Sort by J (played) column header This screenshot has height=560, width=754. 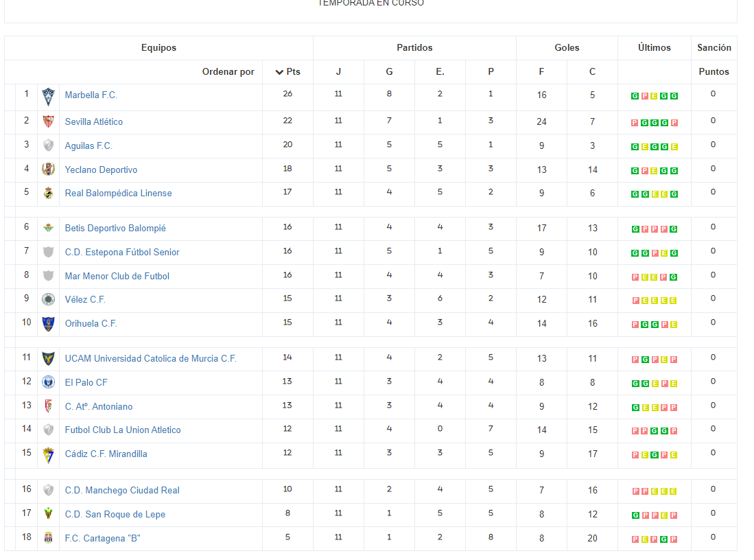coord(338,71)
